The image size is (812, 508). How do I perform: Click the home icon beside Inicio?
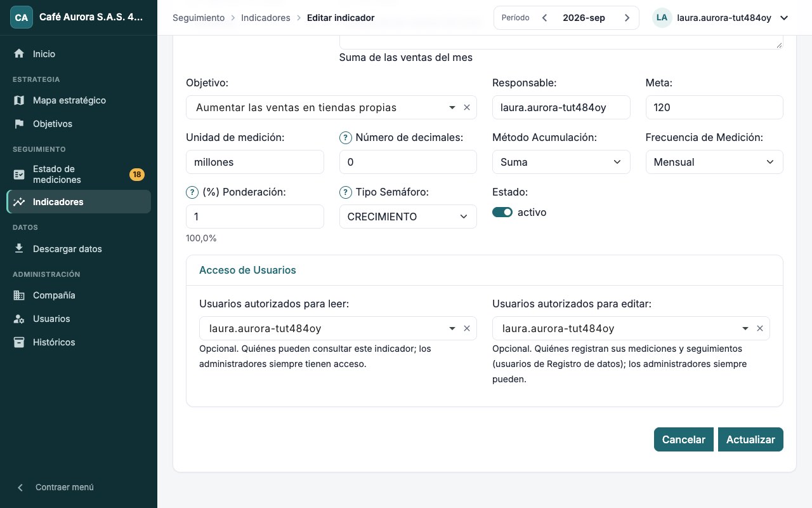19,54
